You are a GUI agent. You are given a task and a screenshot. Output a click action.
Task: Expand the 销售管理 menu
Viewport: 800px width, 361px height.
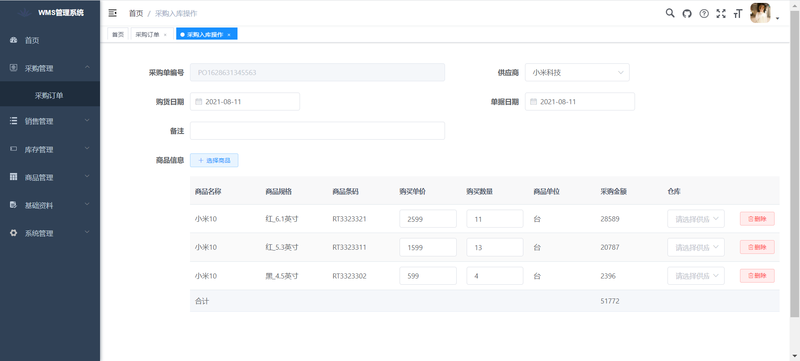[50, 121]
